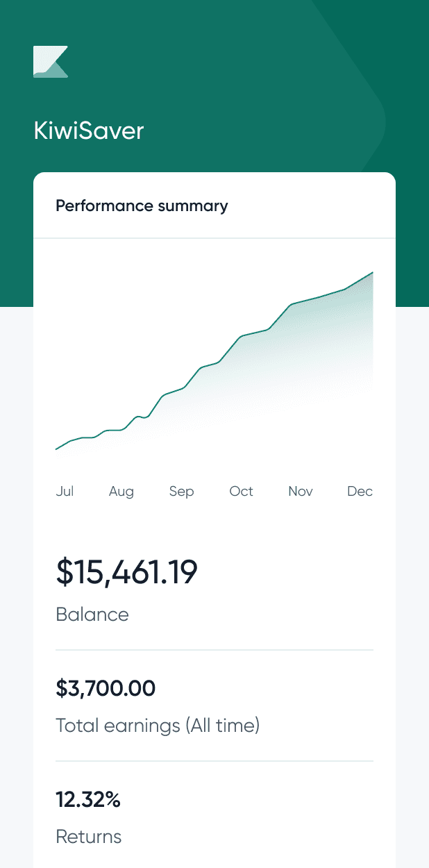
Task: Click the Balance label
Action: pyautogui.click(x=92, y=615)
